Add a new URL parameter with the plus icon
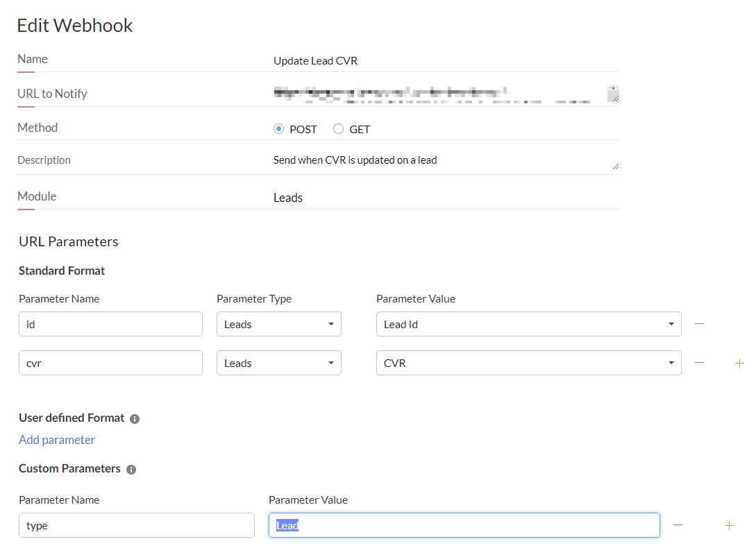756x555 pixels. coord(739,362)
